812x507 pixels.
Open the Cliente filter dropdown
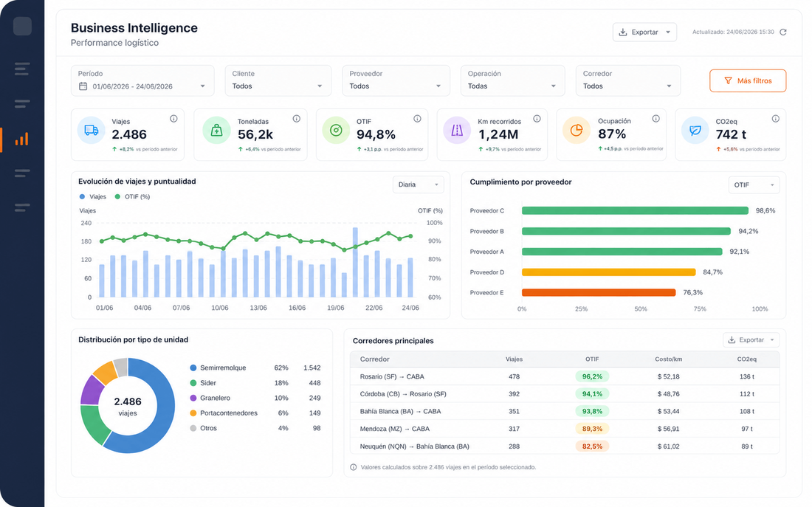point(278,80)
